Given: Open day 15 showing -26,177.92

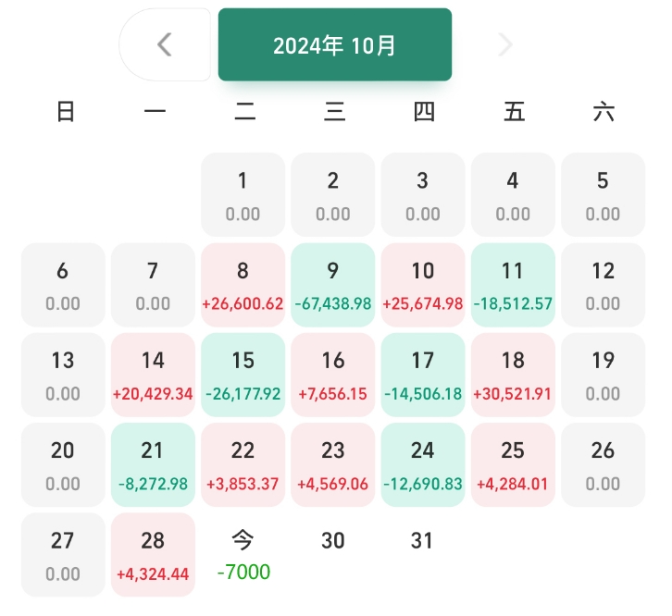Looking at the screenshot, I should click(x=243, y=375).
